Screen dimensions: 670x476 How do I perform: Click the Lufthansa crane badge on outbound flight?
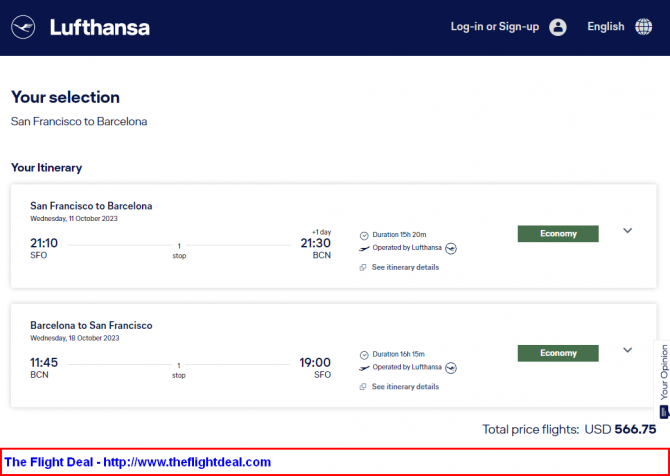[x=451, y=248]
